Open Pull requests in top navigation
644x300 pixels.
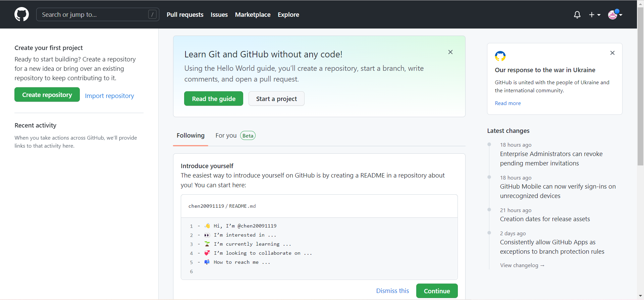(185, 15)
